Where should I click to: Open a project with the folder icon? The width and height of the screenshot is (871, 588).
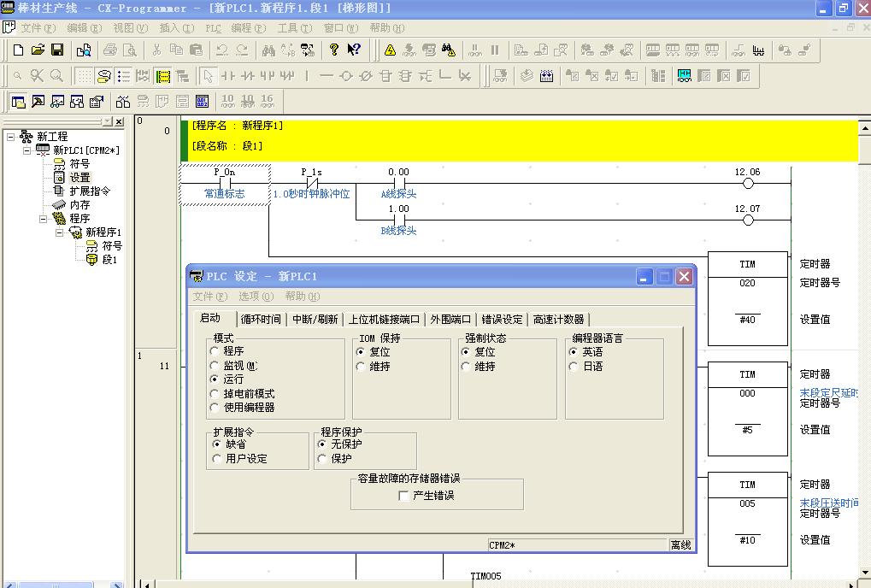38,50
